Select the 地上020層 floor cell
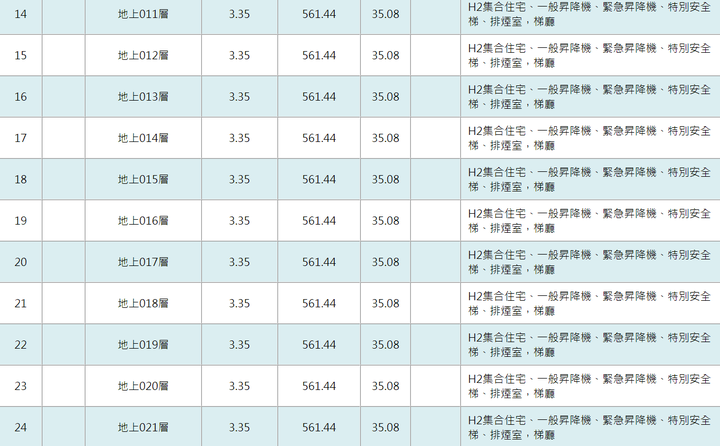Screen dimensions: 720x446 [143, 386]
